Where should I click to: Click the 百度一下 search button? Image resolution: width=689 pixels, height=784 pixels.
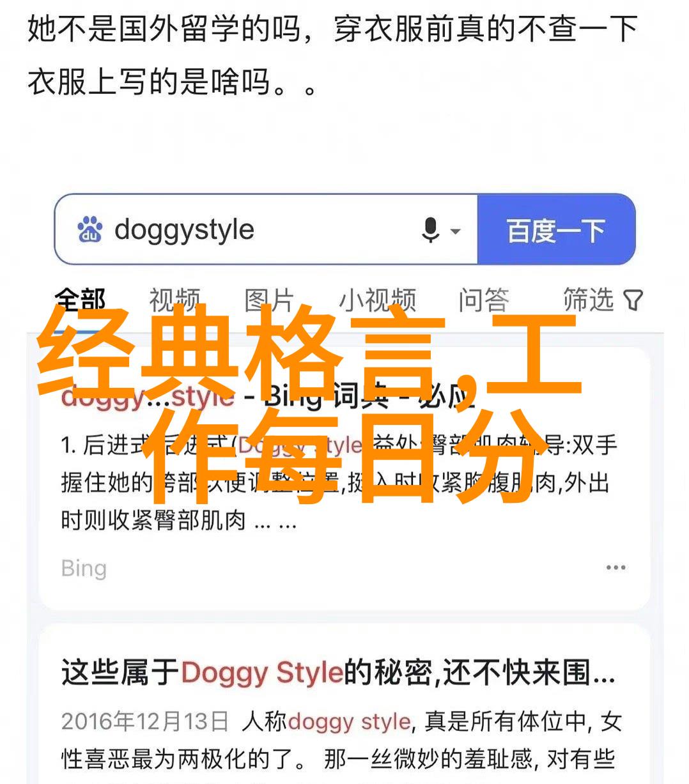[556, 230]
